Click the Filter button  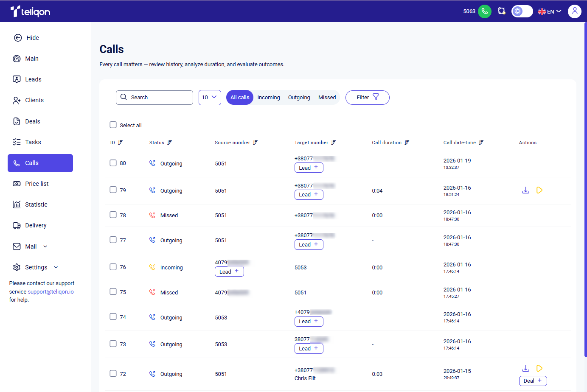point(367,98)
